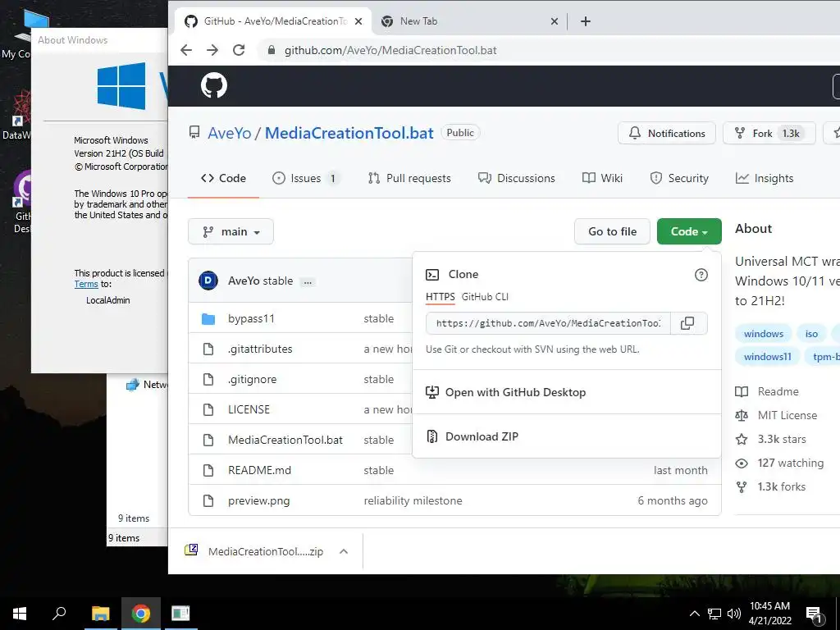Open the AveYo owner link
Viewport: 840px width, 630px height.
pyautogui.click(x=230, y=133)
